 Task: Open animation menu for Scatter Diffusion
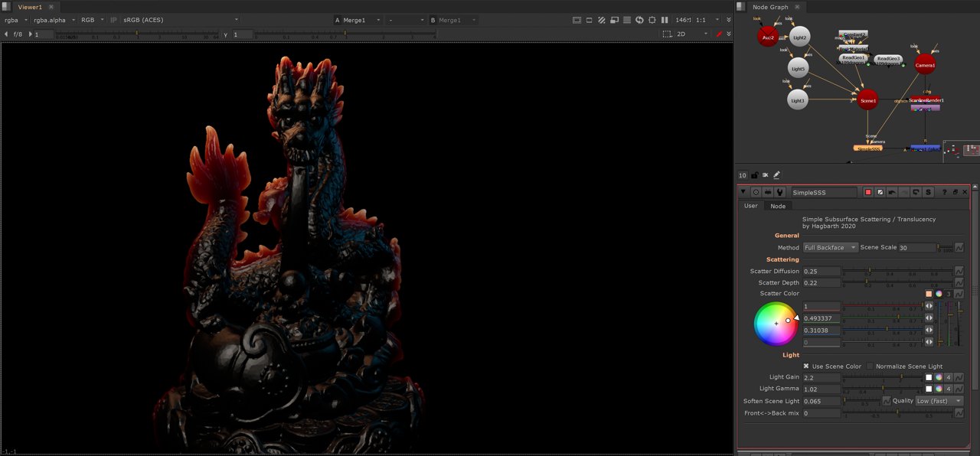click(x=959, y=272)
